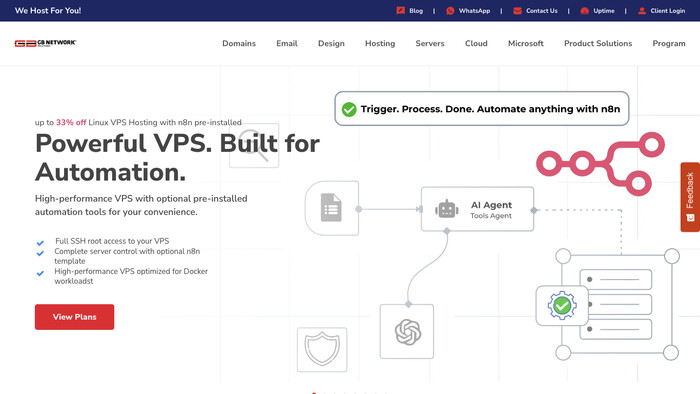The image size is (700, 394).
Task: Open the Email menu
Action: 287,43
